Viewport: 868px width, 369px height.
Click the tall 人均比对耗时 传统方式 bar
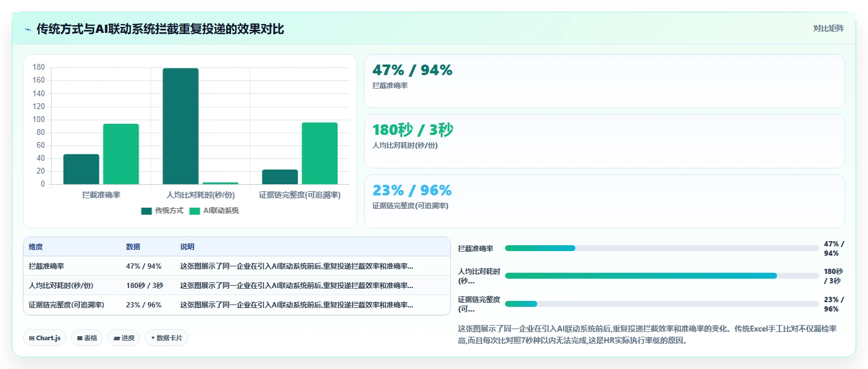point(181,126)
